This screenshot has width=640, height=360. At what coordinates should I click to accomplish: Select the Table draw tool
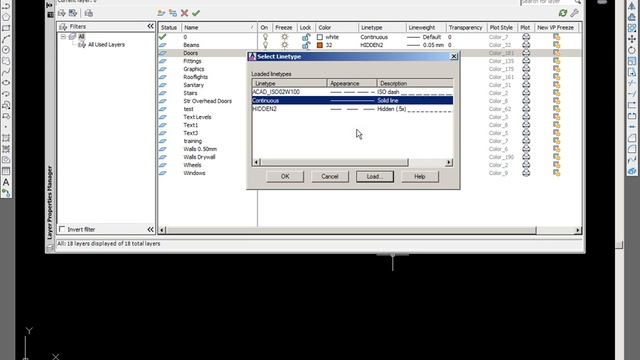tap(6, 171)
